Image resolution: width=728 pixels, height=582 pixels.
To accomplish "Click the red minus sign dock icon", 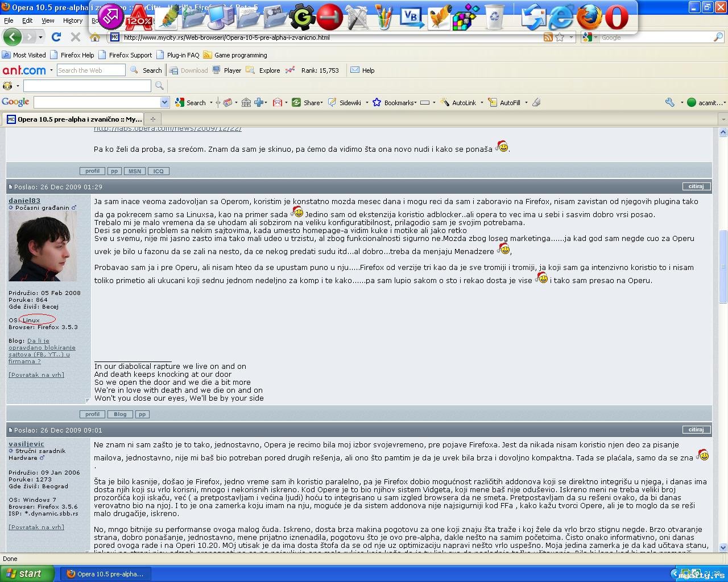I will (x=329, y=16).
